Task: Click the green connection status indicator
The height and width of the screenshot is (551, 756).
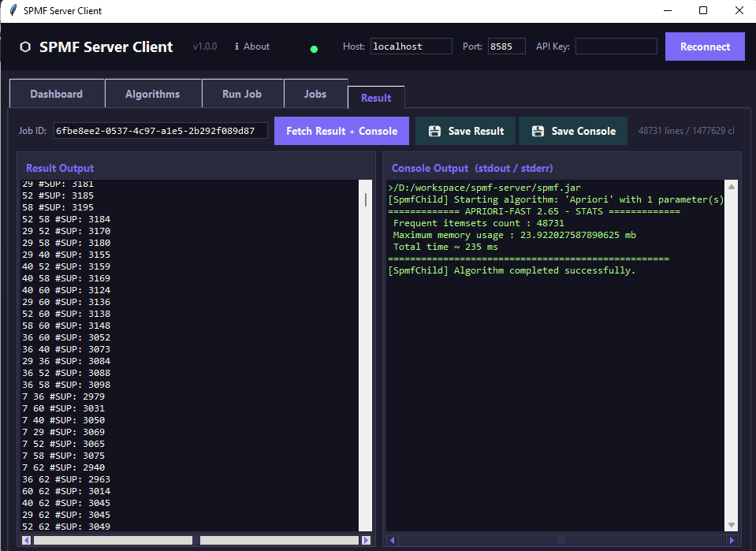Action: (314, 49)
